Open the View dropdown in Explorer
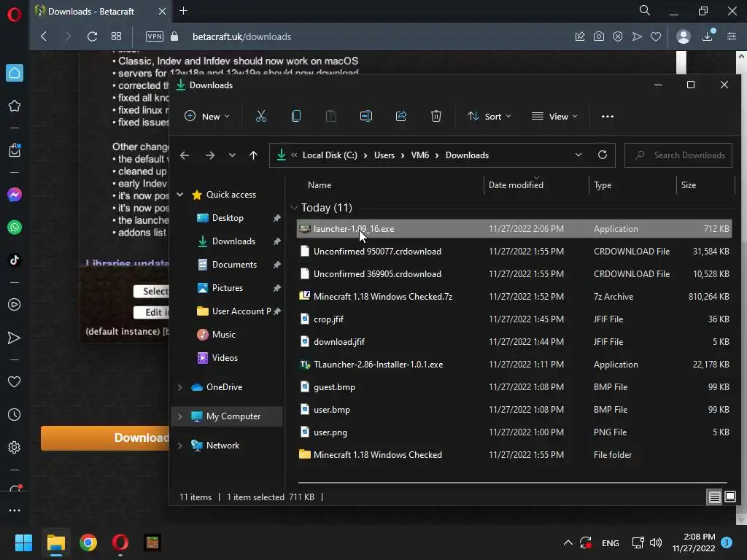Image resolution: width=747 pixels, height=560 pixels. [554, 116]
